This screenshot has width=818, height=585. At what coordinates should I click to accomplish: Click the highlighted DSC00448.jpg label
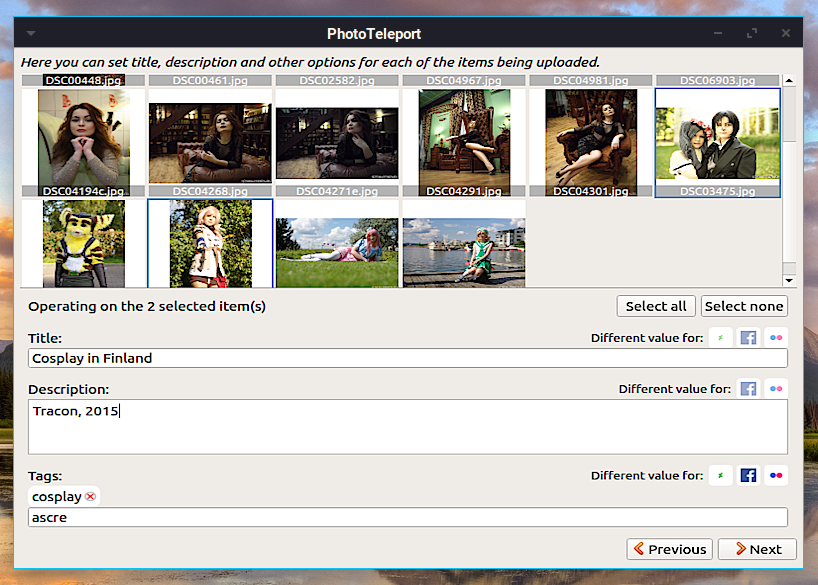(x=83, y=80)
